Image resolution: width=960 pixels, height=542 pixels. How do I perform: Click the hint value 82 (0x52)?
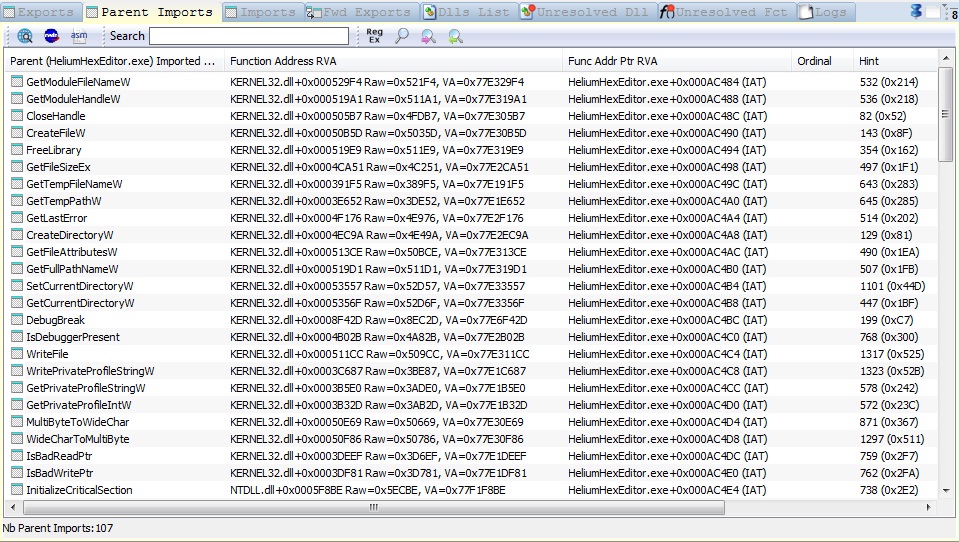883,116
